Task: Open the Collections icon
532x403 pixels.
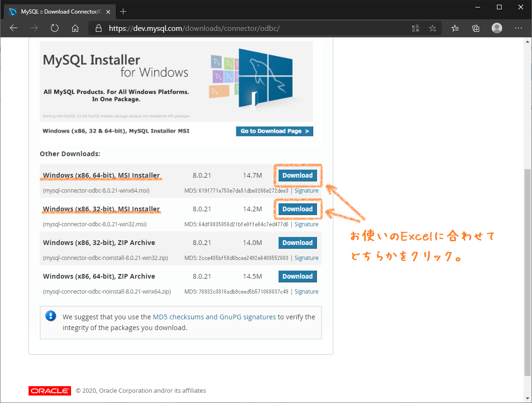Action: (x=476, y=29)
